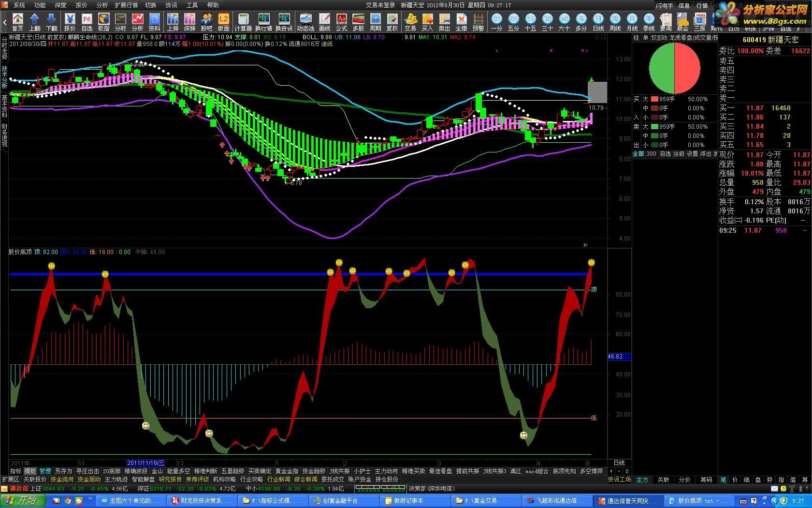Click the 信息 button in title bar
The width and height of the screenshot is (812, 508).
pyautogui.click(x=684, y=5)
